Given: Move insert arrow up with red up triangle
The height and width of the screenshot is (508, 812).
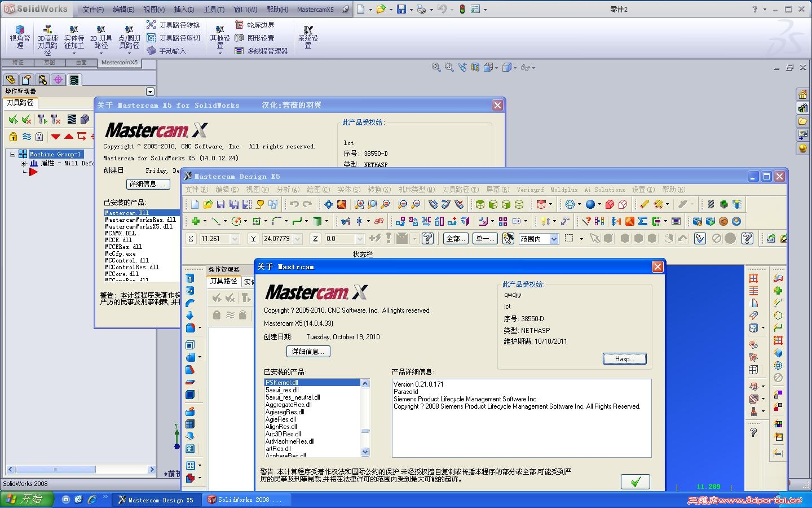Looking at the screenshot, I should (69, 137).
